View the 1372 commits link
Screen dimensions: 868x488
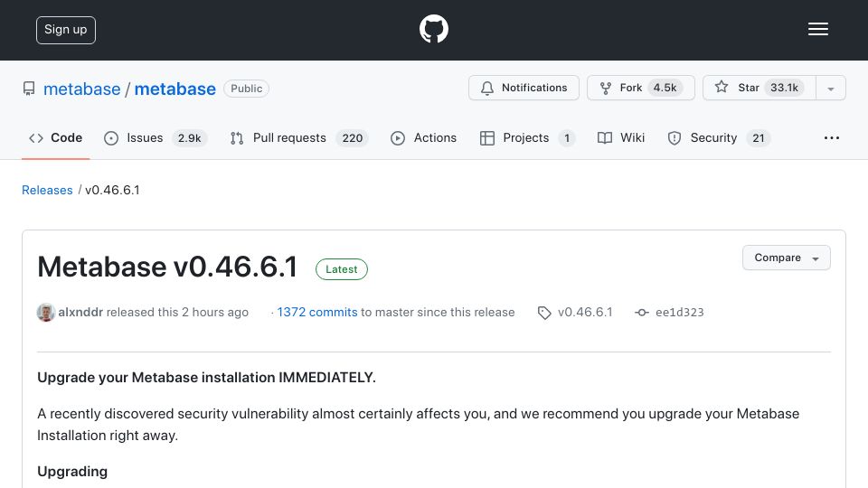(x=317, y=313)
